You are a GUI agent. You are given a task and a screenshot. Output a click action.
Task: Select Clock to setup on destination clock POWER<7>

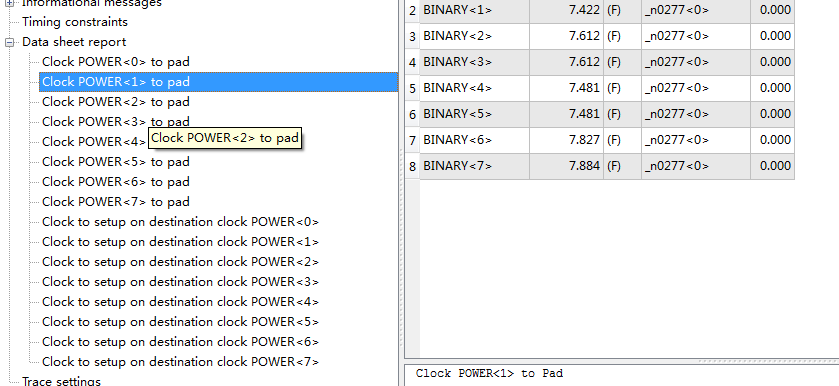coord(180,362)
